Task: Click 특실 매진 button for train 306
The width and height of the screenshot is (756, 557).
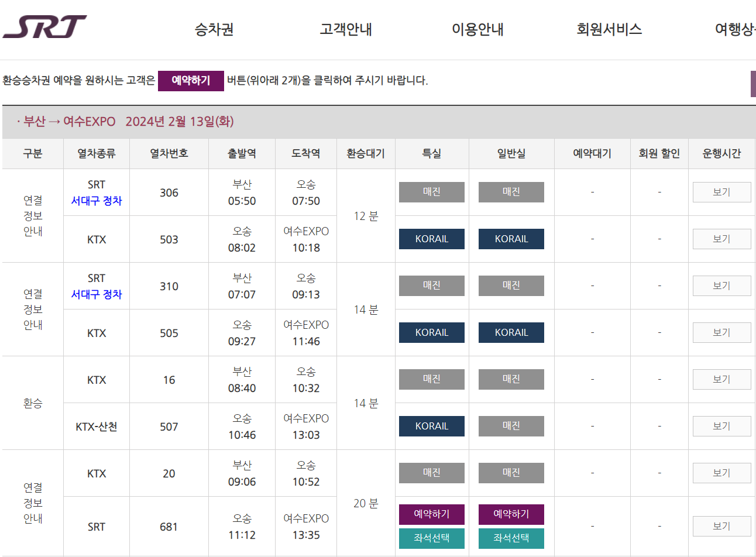Action: click(432, 192)
